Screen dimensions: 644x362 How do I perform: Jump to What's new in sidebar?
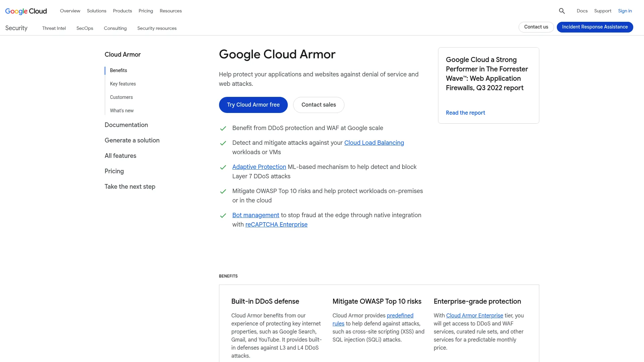point(122,111)
